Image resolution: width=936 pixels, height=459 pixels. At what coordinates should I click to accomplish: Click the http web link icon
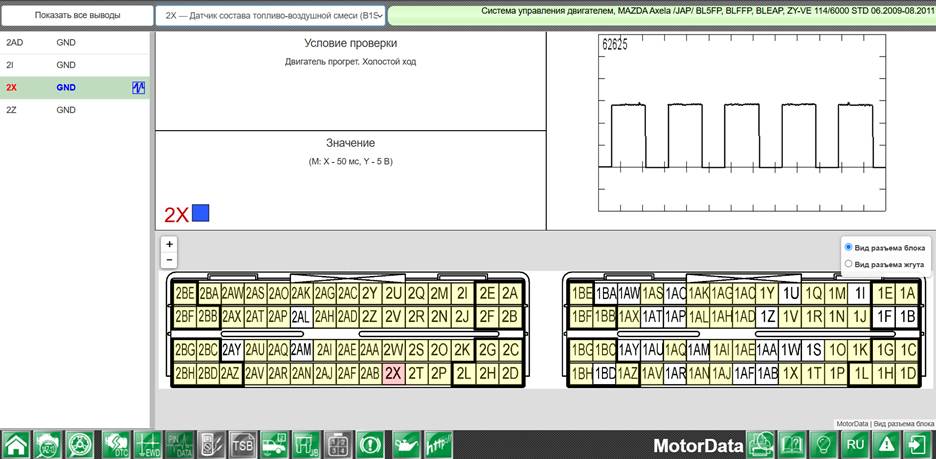coord(439,445)
